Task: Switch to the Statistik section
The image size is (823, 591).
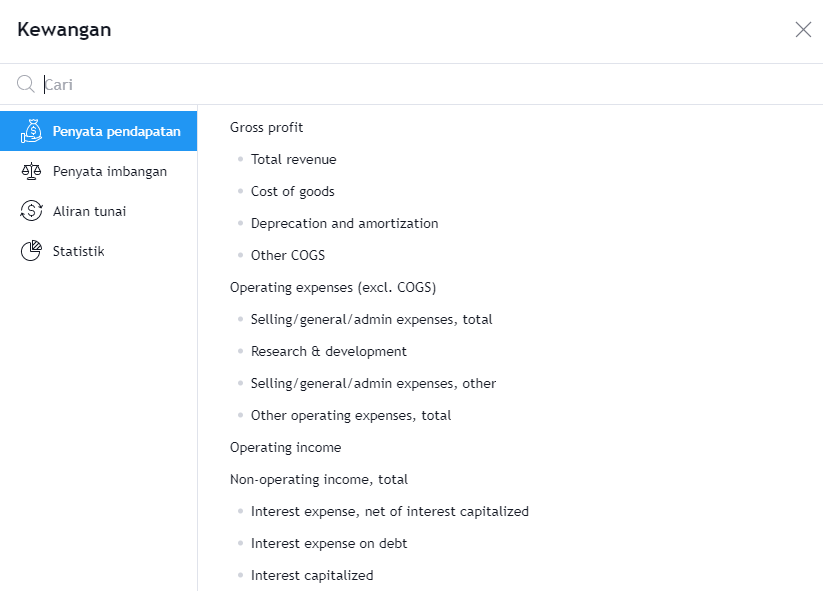Action: (80, 250)
